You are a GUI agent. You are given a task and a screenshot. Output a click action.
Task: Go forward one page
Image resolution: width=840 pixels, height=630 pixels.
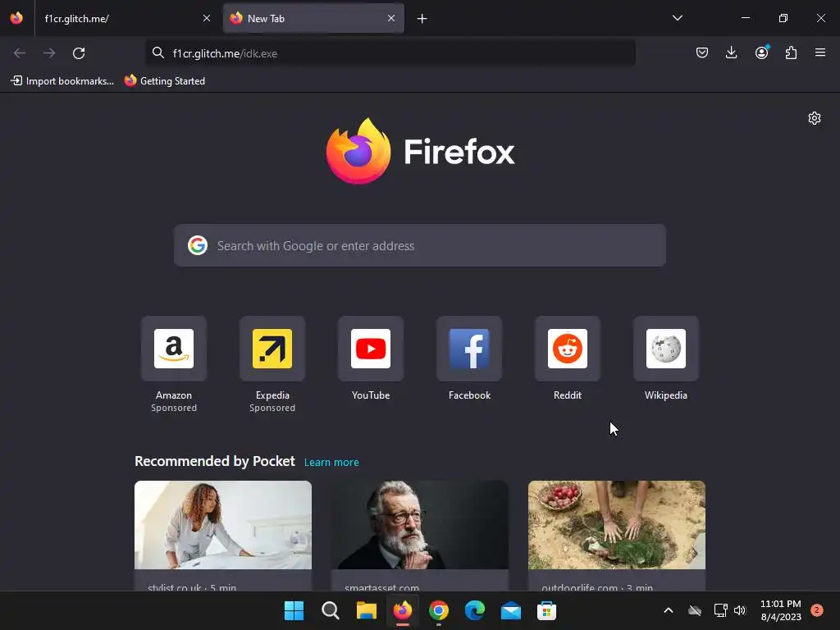(x=49, y=53)
